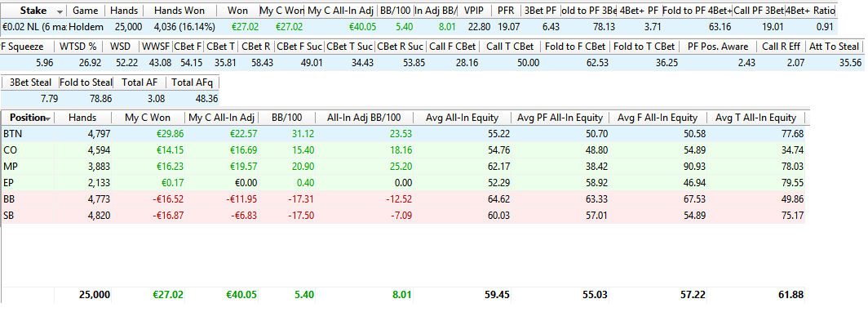Click the Position column sort arrow

click(48, 118)
